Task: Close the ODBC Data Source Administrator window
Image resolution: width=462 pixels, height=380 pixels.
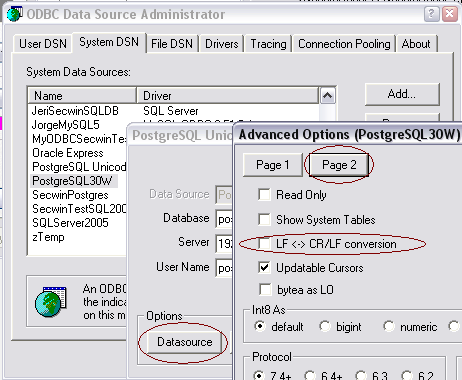Action: tap(449, 14)
